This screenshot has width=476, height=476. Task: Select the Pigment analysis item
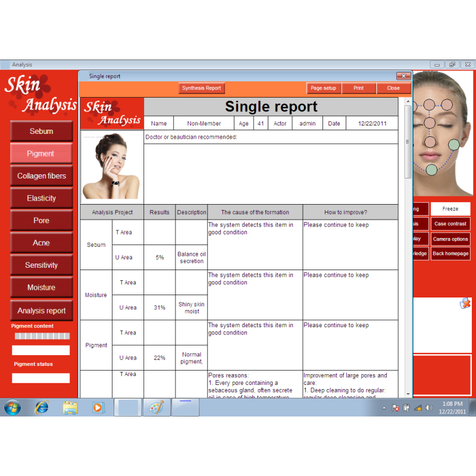[x=42, y=154]
